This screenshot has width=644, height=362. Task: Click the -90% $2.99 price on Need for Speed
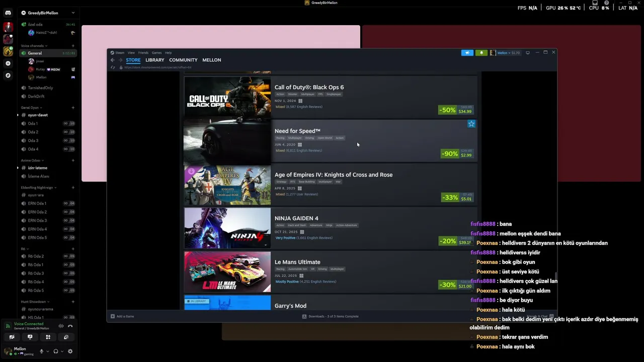pyautogui.click(x=457, y=154)
